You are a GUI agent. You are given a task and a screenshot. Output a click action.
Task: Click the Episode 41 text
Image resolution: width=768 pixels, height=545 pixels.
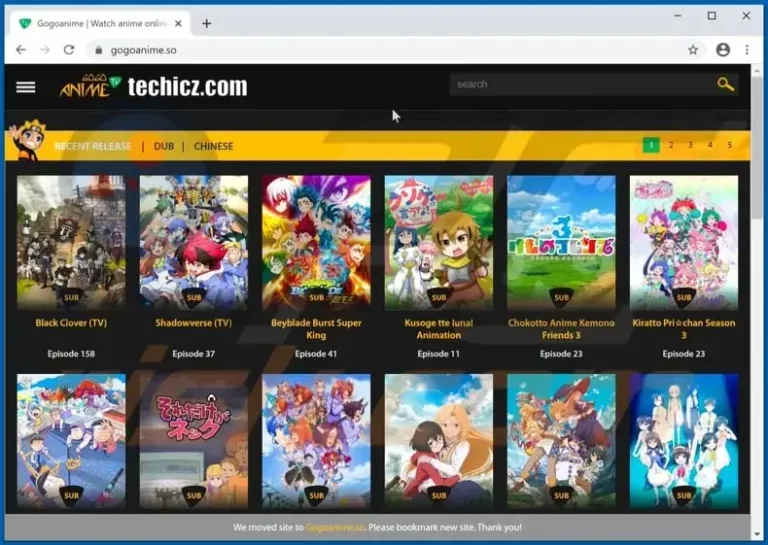point(316,354)
